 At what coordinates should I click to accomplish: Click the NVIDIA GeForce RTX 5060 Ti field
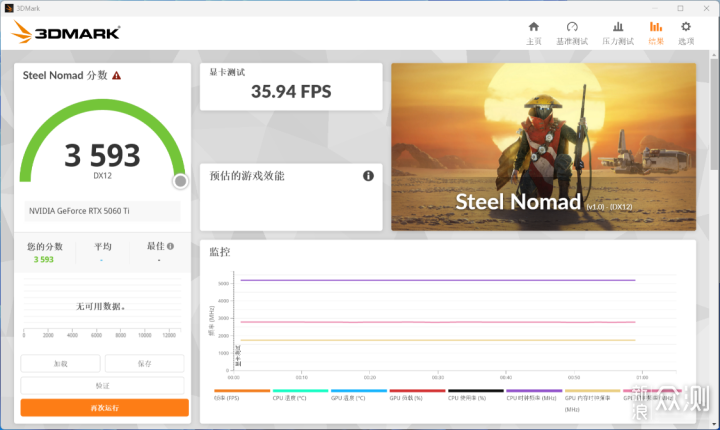(102, 211)
